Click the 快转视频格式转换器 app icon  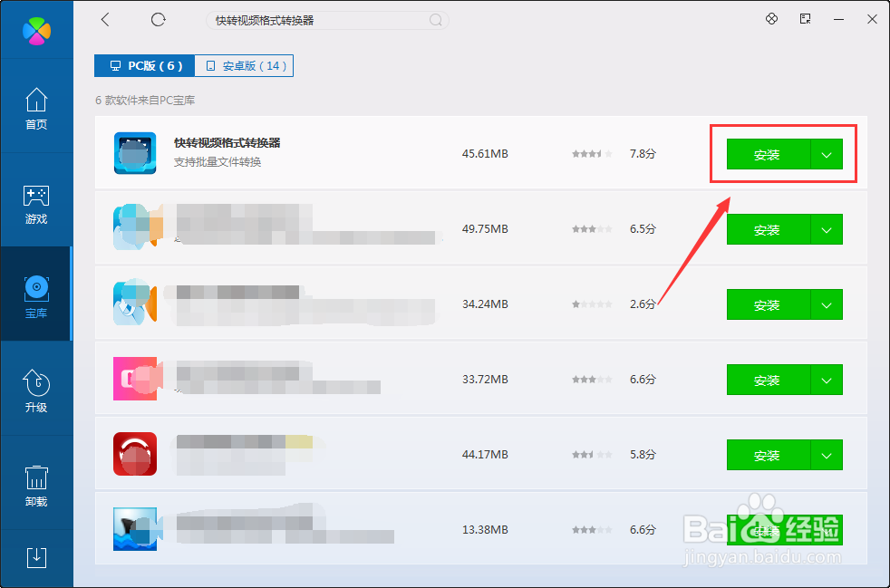[135, 153]
